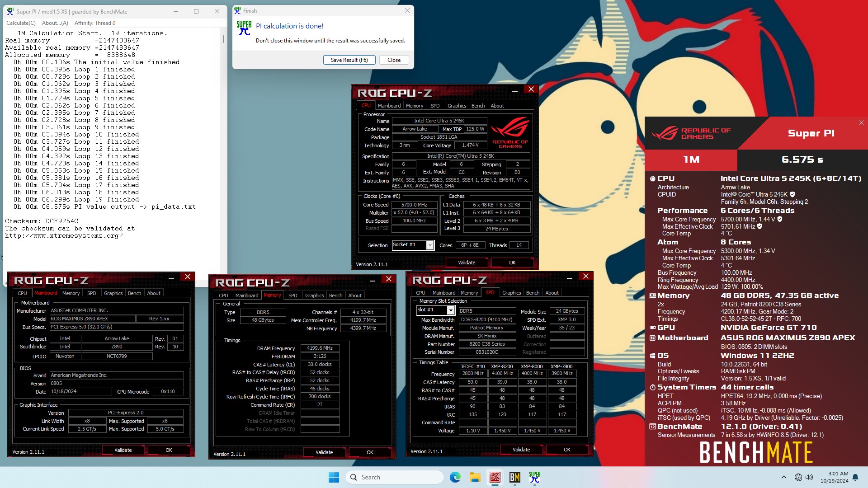This screenshot has height=488, width=868.
Task: Close the CPU-Z Mainboard window
Action: [x=188, y=277]
